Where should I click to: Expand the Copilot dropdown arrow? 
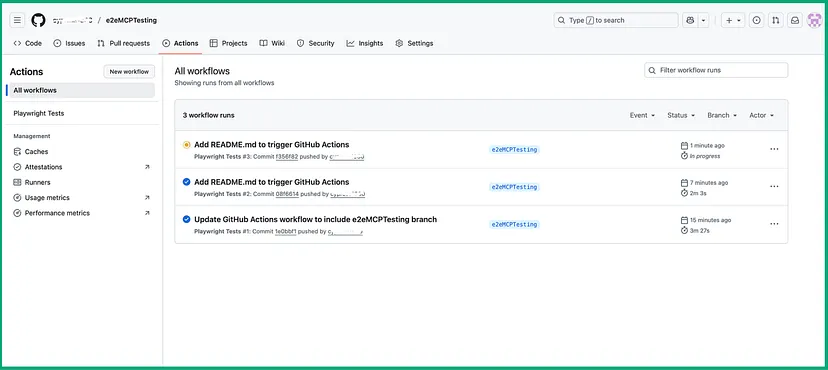[x=704, y=21]
